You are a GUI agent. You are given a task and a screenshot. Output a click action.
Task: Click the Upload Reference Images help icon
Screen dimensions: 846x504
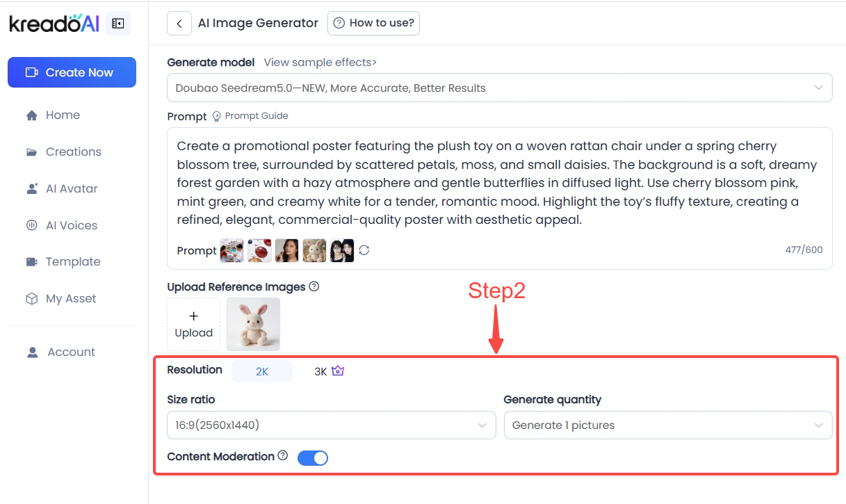coord(314,286)
